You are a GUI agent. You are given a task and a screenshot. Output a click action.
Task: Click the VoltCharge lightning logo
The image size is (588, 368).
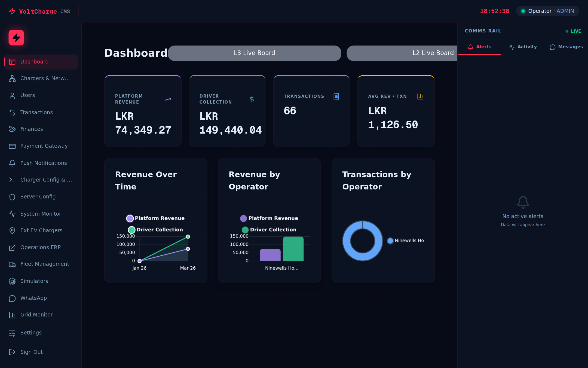pyautogui.click(x=16, y=38)
